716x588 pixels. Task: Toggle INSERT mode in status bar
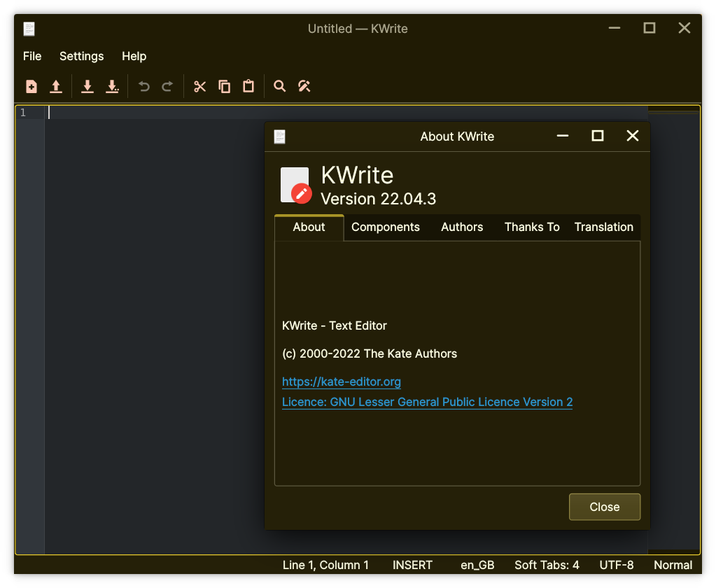pos(412,565)
